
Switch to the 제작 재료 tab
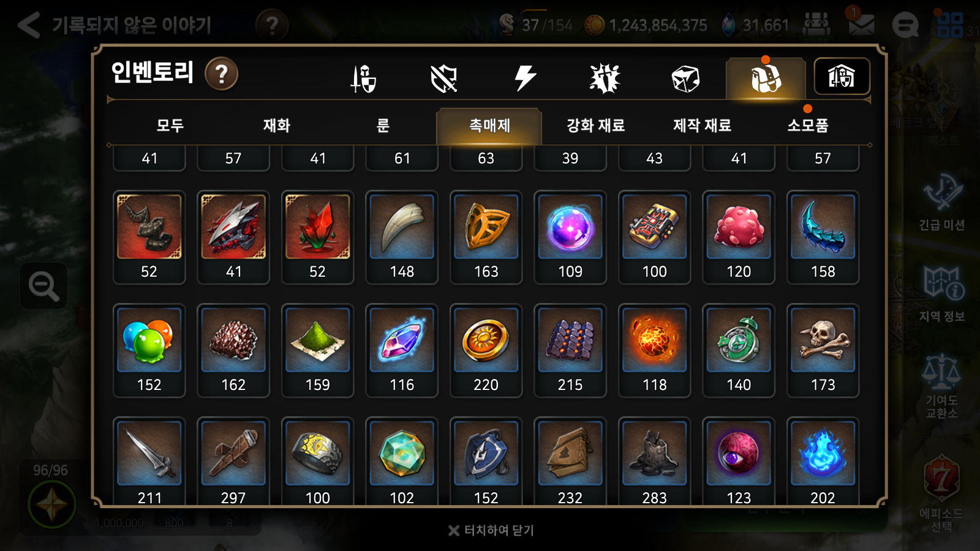click(702, 126)
